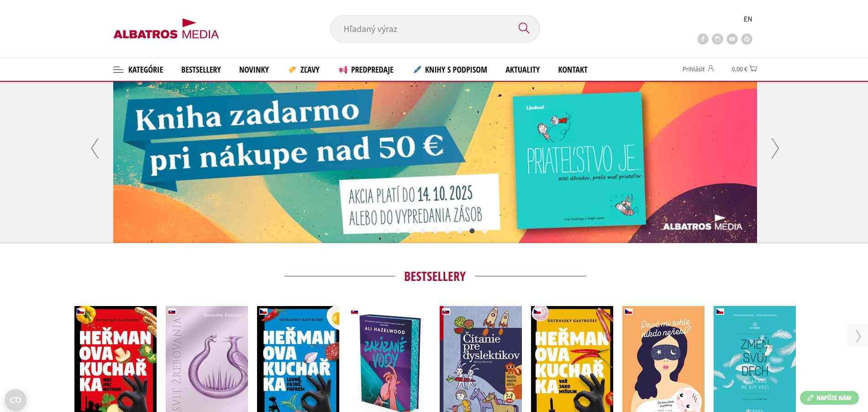Open the Kategórie menu
The width and height of the screenshot is (868, 412).
[x=138, y=70]
